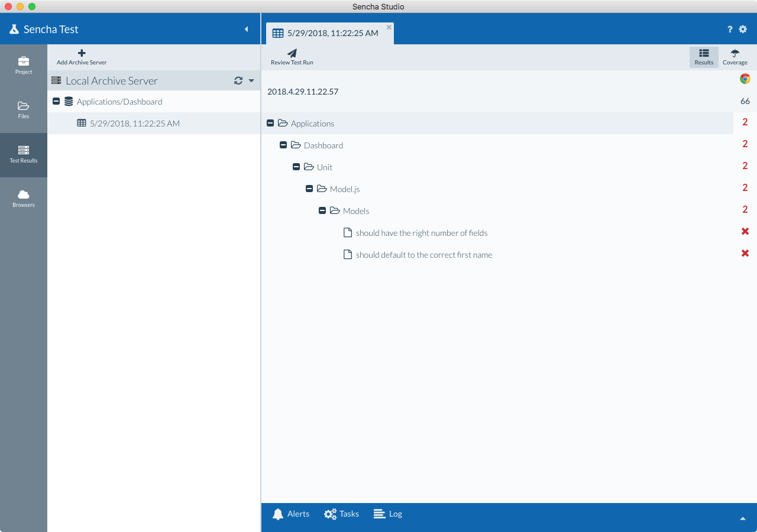Open the Local Archive Server dropdown arrow

tap(251, 81)
